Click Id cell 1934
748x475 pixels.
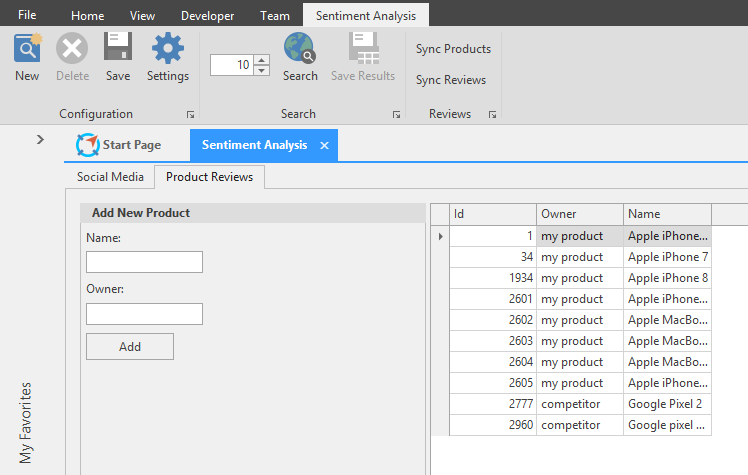[x=493, y=278]
